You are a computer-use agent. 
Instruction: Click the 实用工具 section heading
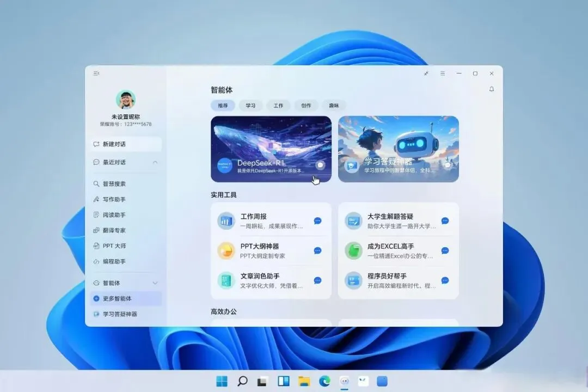(x=224, y=195)
